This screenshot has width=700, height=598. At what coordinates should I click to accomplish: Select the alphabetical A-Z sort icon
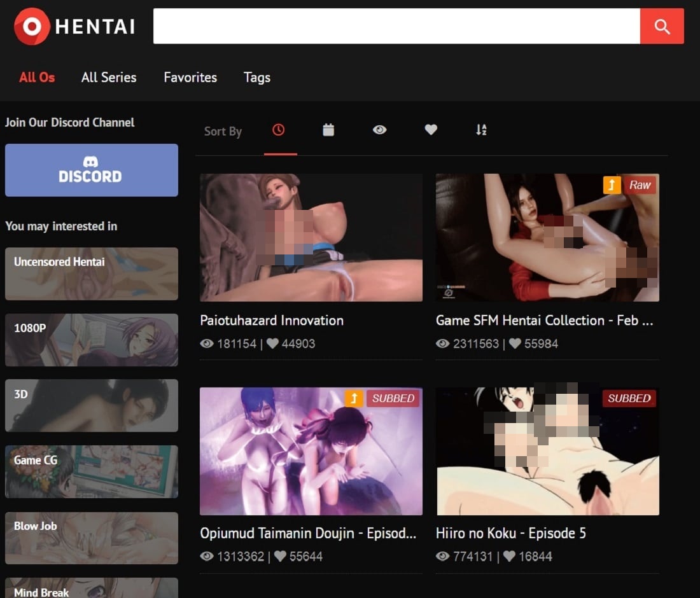[x=481, y=130]
